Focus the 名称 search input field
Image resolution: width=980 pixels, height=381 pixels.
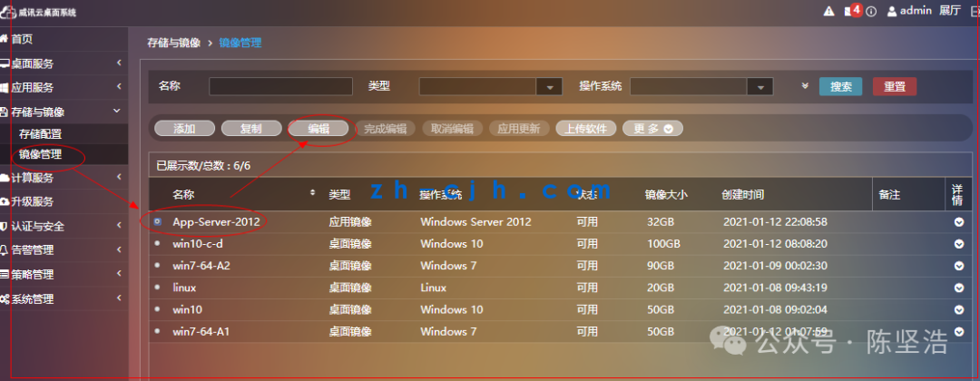click(280, 86)
